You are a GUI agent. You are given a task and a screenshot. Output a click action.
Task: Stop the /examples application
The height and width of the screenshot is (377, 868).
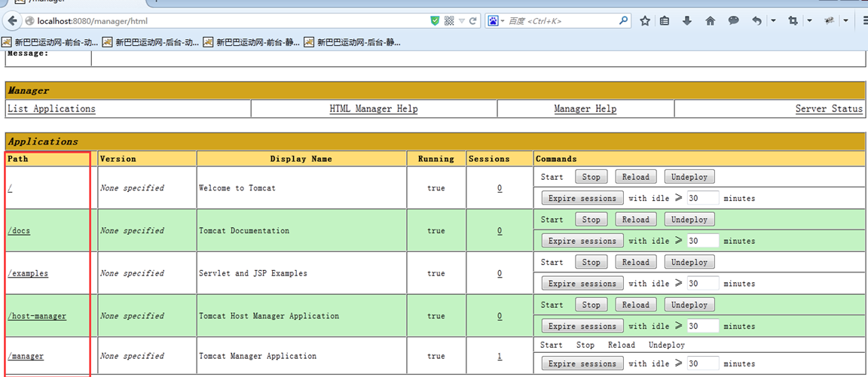coord(591,262)
